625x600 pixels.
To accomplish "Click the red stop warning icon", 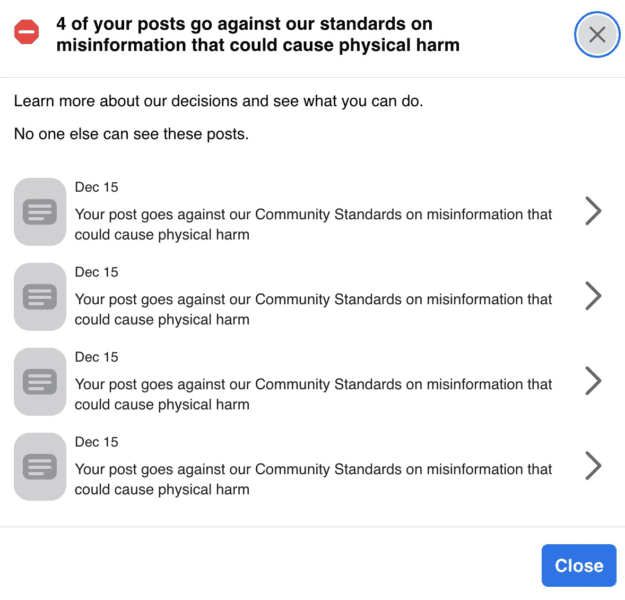I will point(26,33).
